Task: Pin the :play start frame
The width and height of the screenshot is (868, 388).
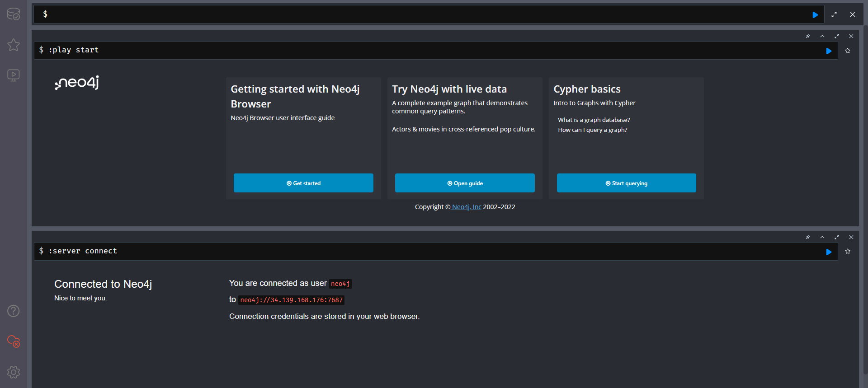Action: tap(808, 36)
